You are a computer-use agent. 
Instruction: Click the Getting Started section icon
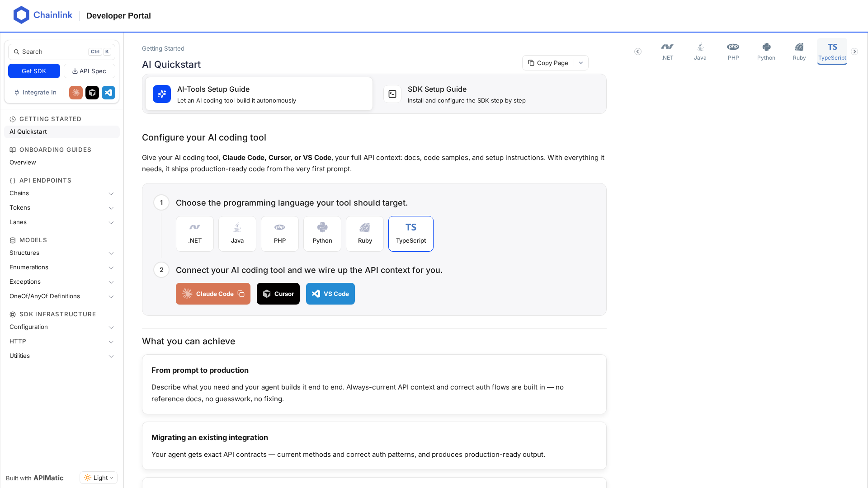(x=13, y=119)
